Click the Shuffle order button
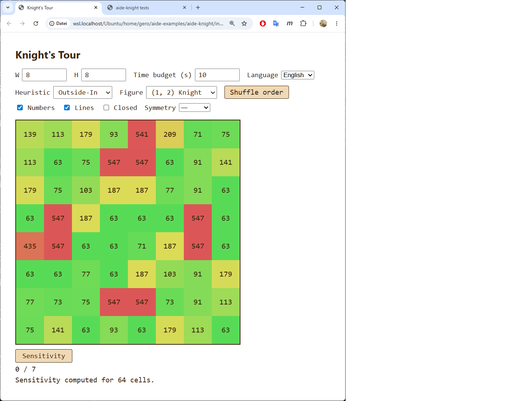The height and width of the screenshot is (401, 532). 256,92
